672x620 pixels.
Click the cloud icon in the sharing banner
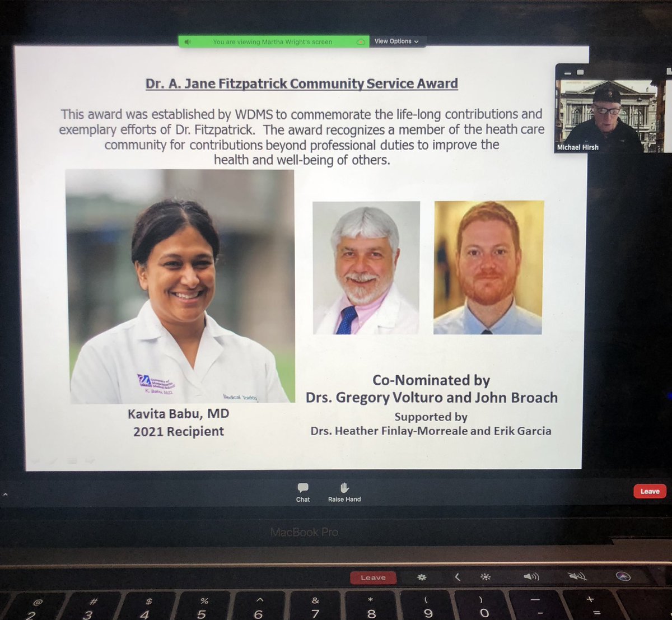pos(361,42)
